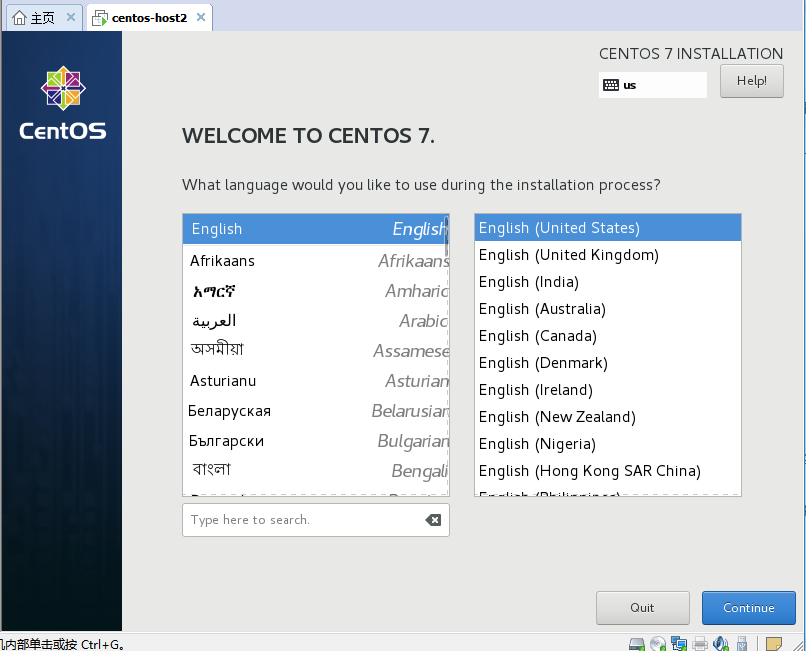Image resolution: width=806 pixels, height=651 pixels.
Task: Select English (Ireland) locale
Action: 608,390
